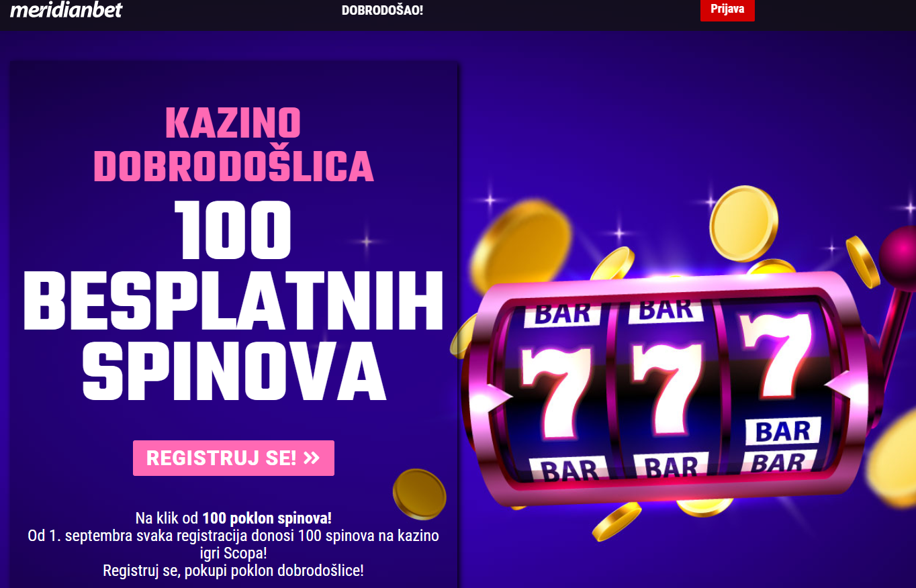Click the gold coin above the slot machine
The height and width of the screenshot is (588, 916).
tap(743, 224)
